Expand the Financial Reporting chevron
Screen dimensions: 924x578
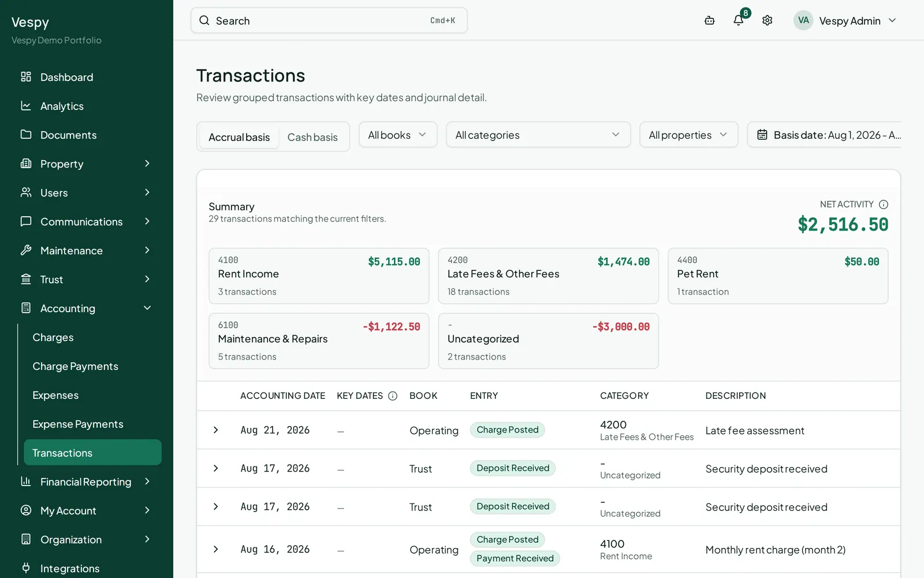click(147, 481)
